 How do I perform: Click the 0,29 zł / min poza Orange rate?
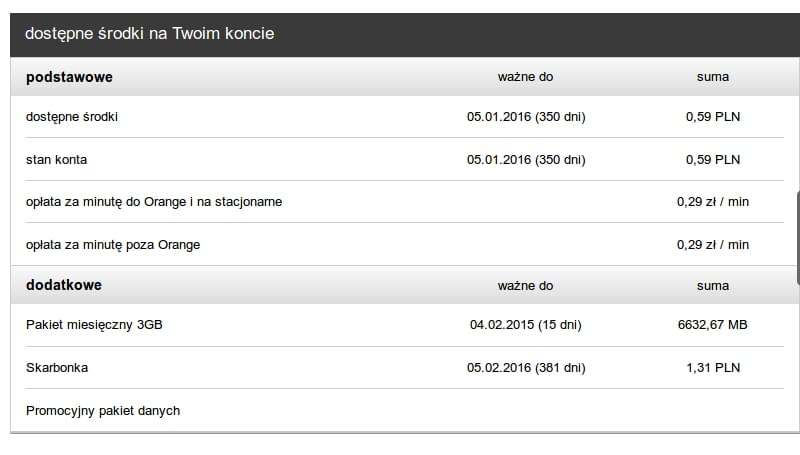point(713,245)
